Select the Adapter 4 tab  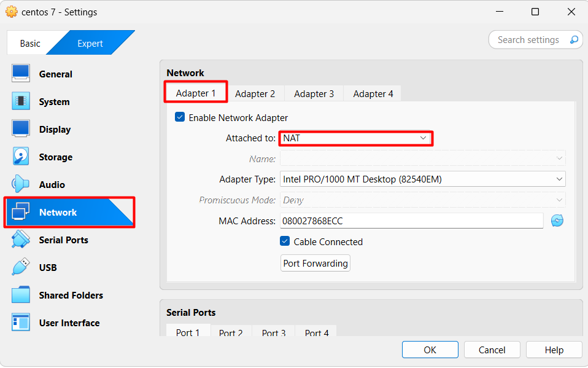click(x=373, y=93)
